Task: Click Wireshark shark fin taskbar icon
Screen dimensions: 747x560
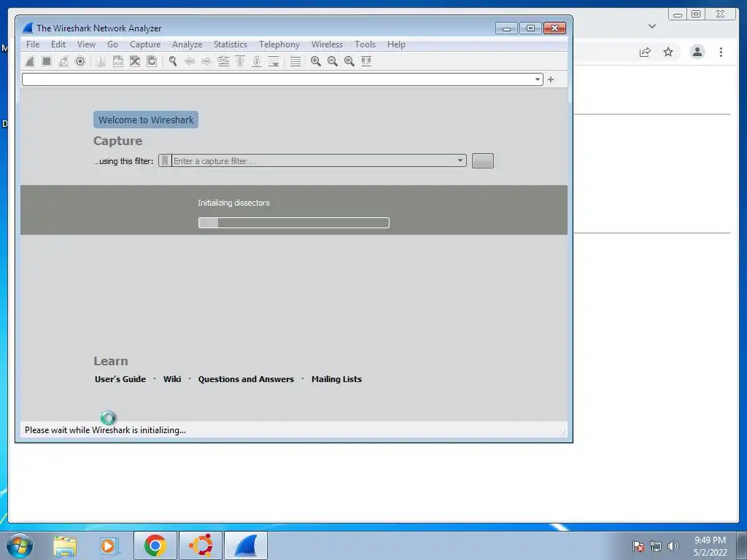Action: click(x=245, y=545)
